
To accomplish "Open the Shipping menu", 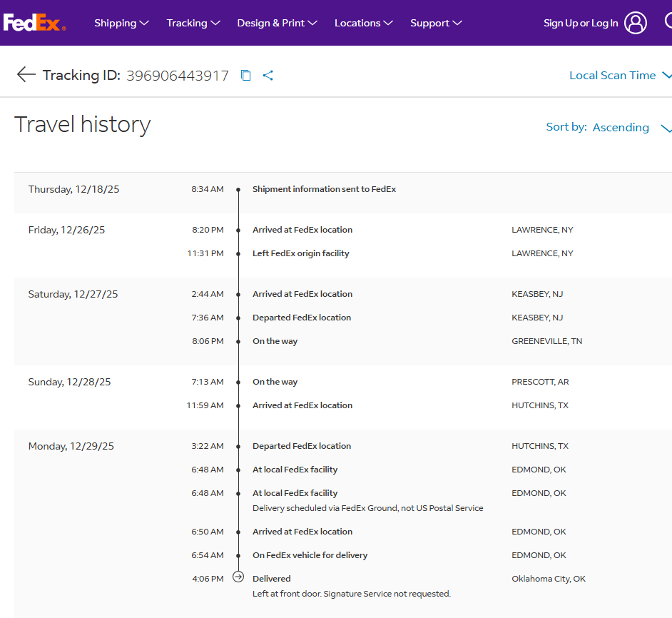I will [x=121, y=23].
